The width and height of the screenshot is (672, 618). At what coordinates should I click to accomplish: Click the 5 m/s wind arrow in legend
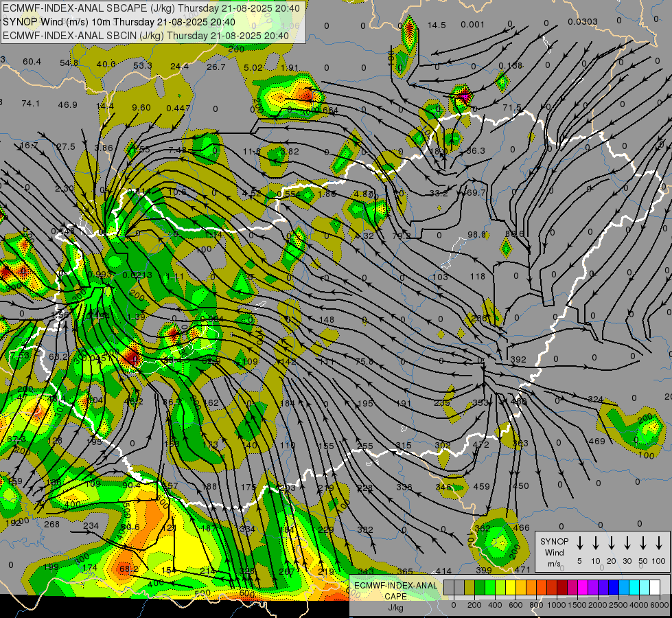[580, 543]
